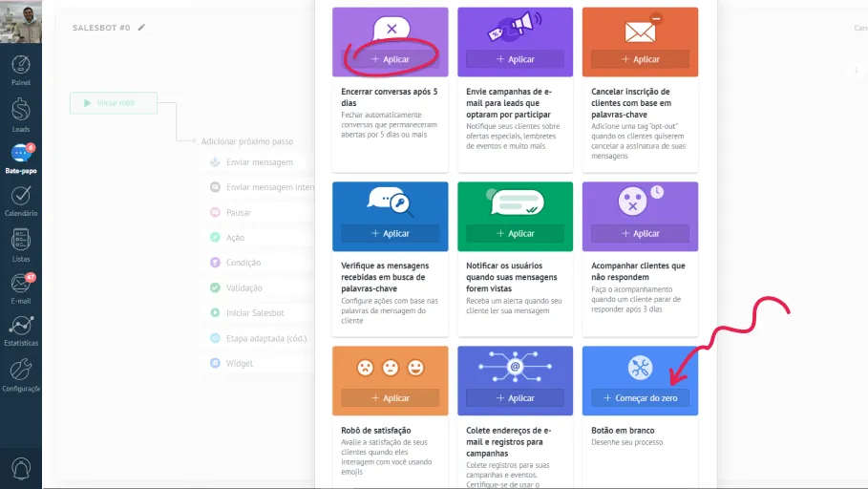Viewport: 868px width, 489px height.
Task: Click the notifications bell icon
Action: click(21, 469)
